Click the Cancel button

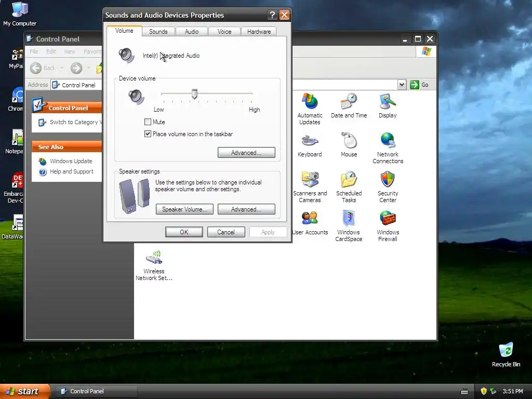[226, 232]
